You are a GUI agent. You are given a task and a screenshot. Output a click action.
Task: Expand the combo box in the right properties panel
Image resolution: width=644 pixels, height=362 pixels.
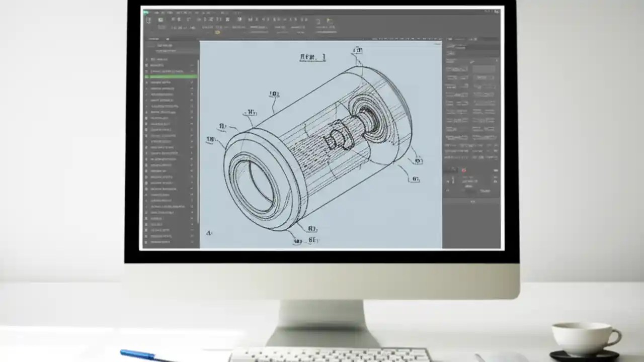click(x=485, y=77)
